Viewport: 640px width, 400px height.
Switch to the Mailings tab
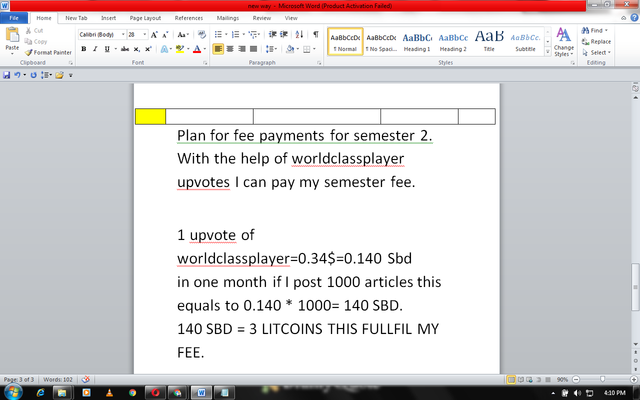228,18
